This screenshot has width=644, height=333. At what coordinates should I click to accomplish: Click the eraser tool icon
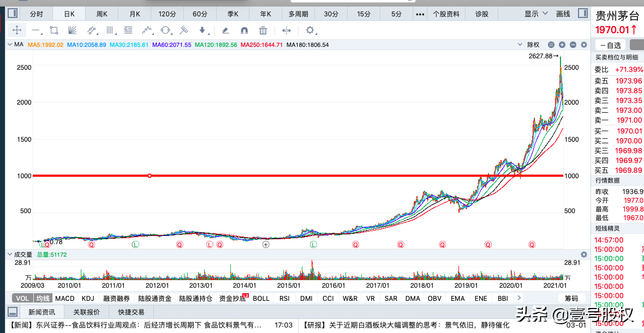225,31
